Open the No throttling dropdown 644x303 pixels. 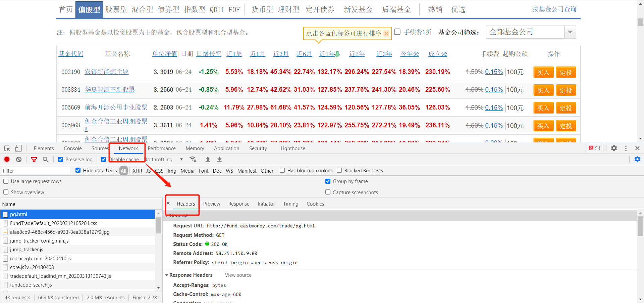pos(164,159)
